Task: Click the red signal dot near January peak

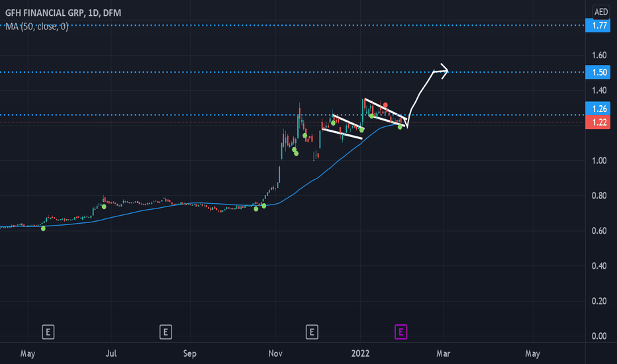Action: click(x=385, y=105)
